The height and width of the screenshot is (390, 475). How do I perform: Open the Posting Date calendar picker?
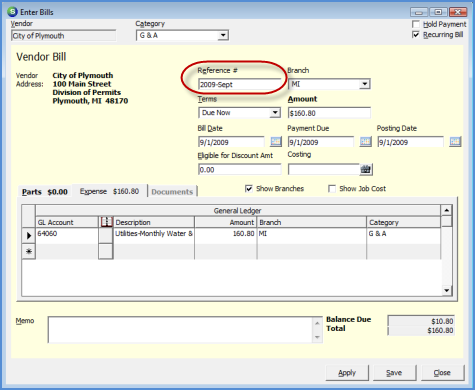tap(455, 142)
